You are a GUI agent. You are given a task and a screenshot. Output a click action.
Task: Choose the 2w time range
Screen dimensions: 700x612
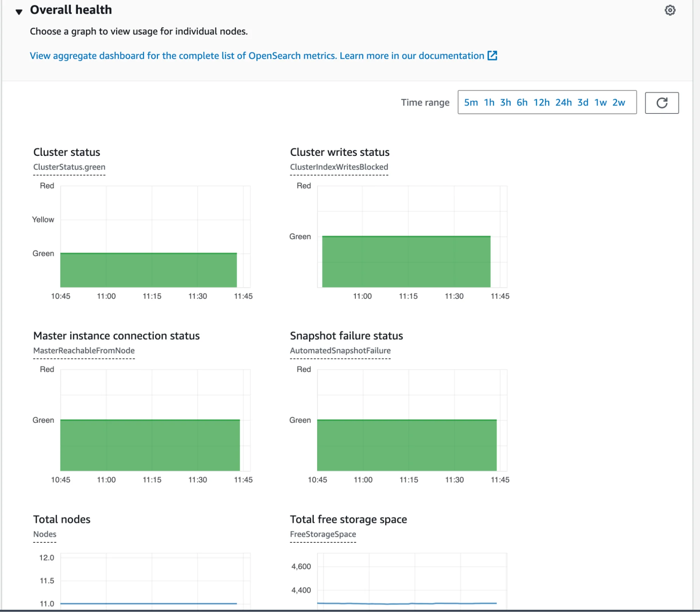pyautogui.click(x=618, y=103)
